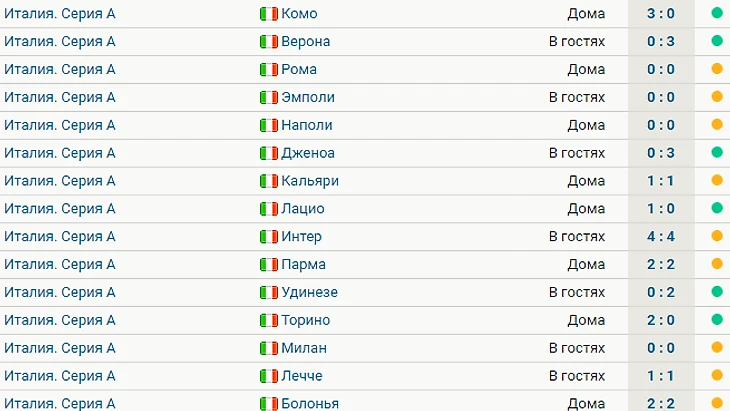Viewport: 730px width, 411px height.
Task: Open the Кальяри team link
Action: 311,181
